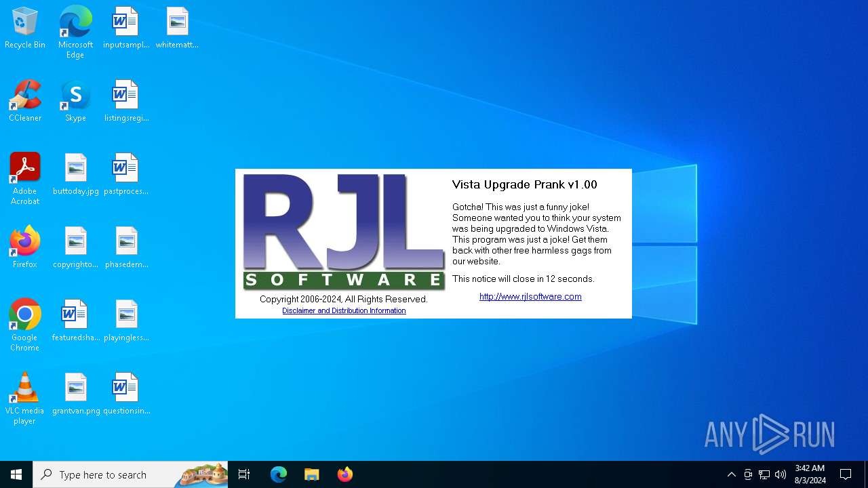
Task: Open the Action Center notifications icon
Action: click(x=846, y=474)
